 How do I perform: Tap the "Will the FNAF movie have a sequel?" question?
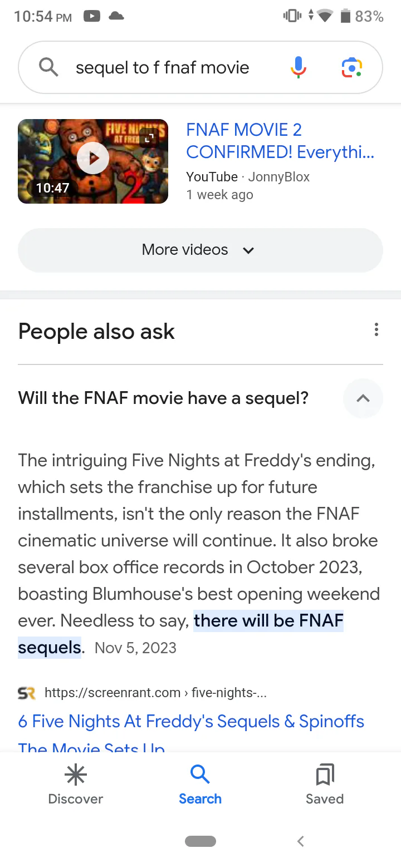click(163, 398)
